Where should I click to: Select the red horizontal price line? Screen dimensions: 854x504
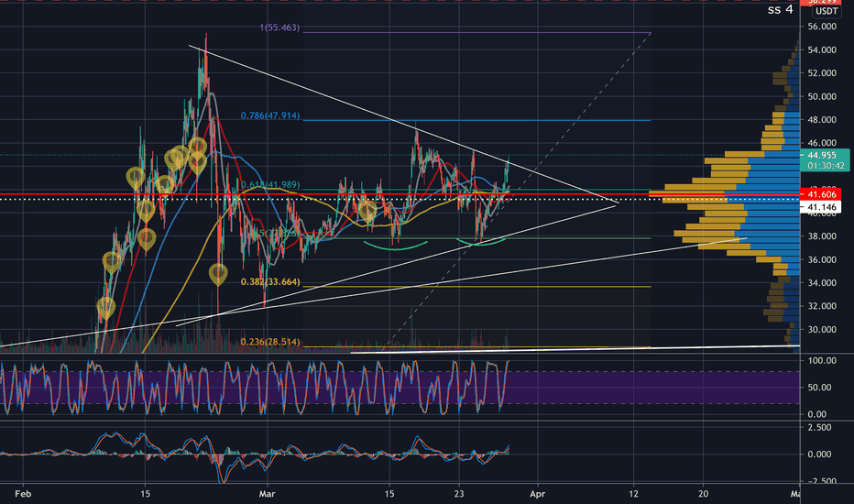point(400,194)
